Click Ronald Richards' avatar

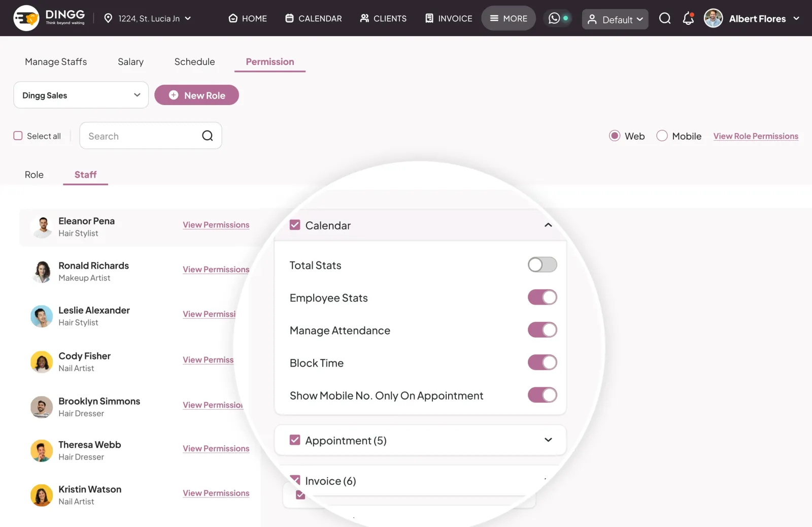click(42, 272)
